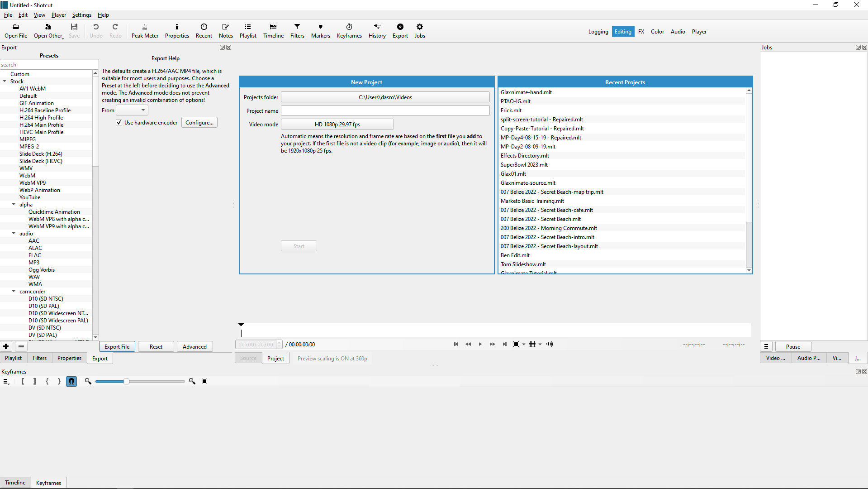This screenshot has width=868, height=489.
Task: Collapse the Stock presets group
Action: (5, 81)
